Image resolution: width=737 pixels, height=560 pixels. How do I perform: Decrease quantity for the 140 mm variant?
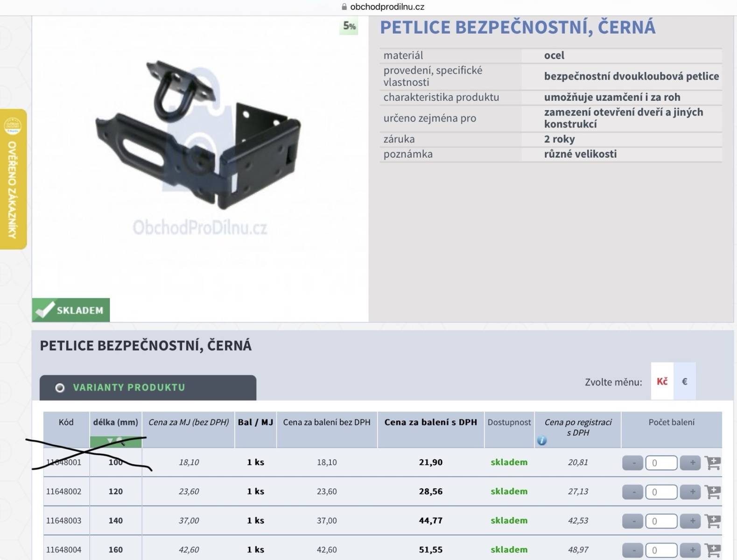[632, 521]
